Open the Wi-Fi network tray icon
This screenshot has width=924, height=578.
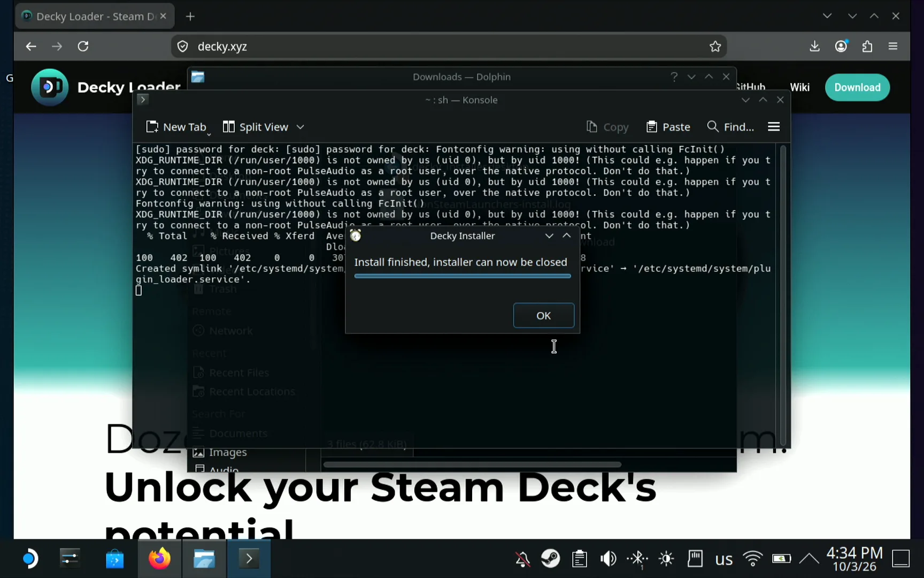pyautogui.click(x=752, y=559)
